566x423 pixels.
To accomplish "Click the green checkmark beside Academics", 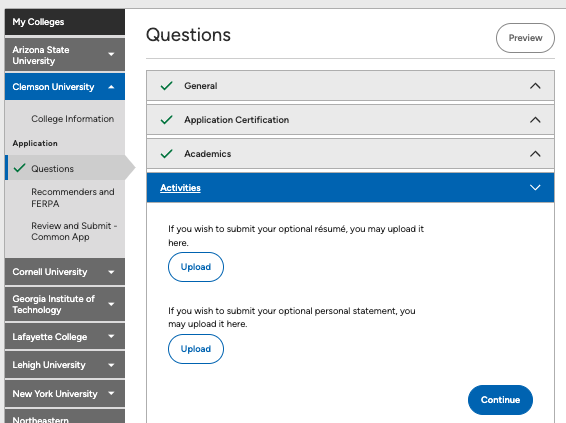I will pos(166,154).
